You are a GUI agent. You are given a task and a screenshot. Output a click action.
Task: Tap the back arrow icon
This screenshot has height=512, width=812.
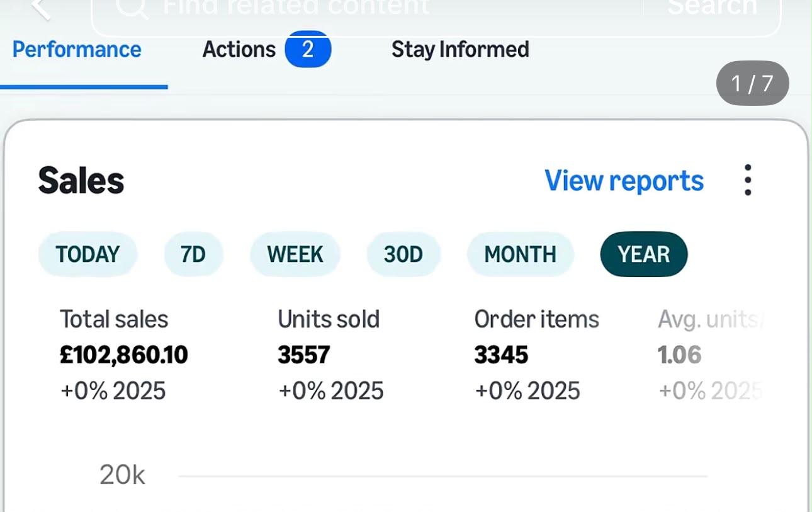[41, 8]
